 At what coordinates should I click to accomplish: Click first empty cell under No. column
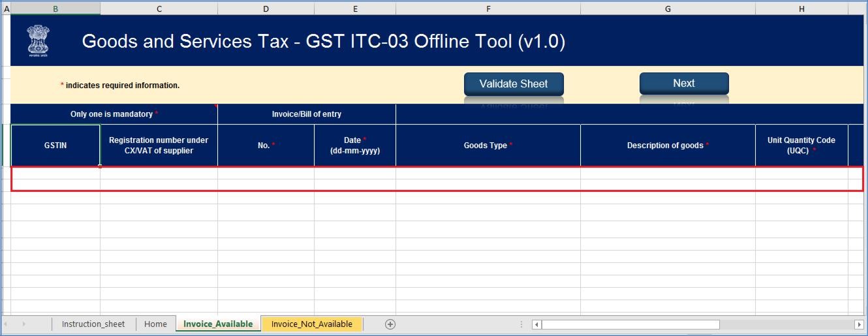(266, 173)
